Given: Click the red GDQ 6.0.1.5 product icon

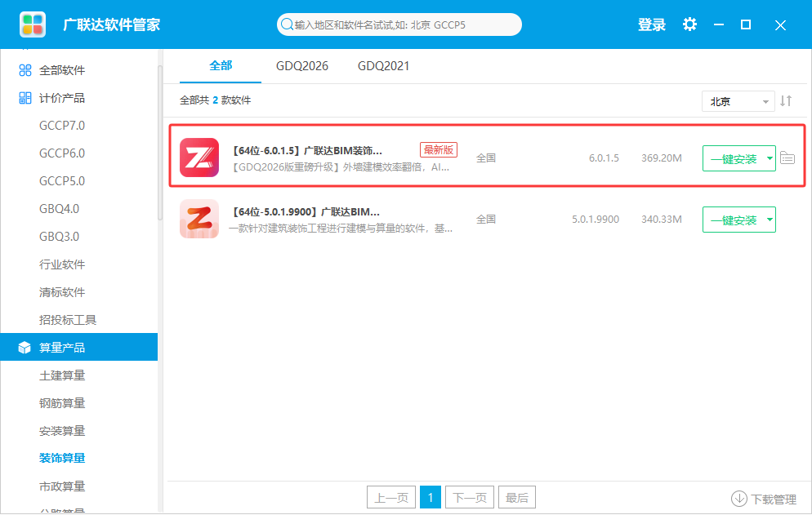Looking at the screenshot, I should pyautogui.click(x=199, y=158).
